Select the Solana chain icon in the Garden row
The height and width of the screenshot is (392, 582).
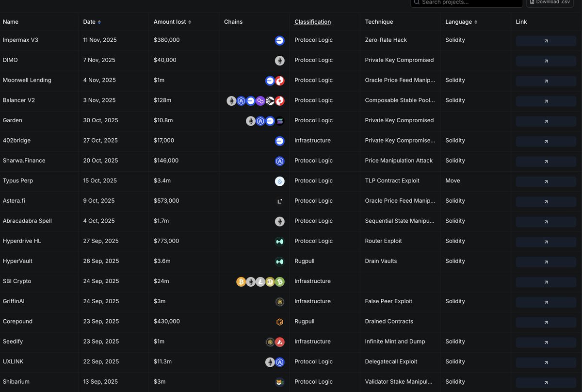click(x=279, y=121)
